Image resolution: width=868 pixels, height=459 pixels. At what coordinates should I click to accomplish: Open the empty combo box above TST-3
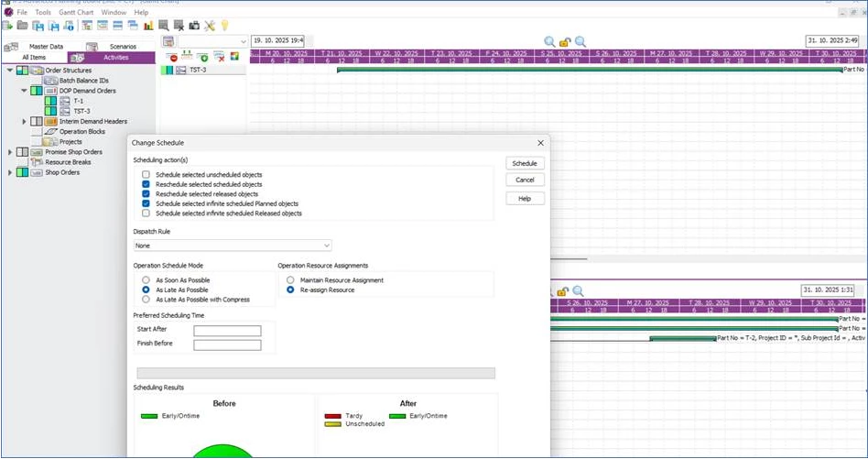(x=213, y=41)
